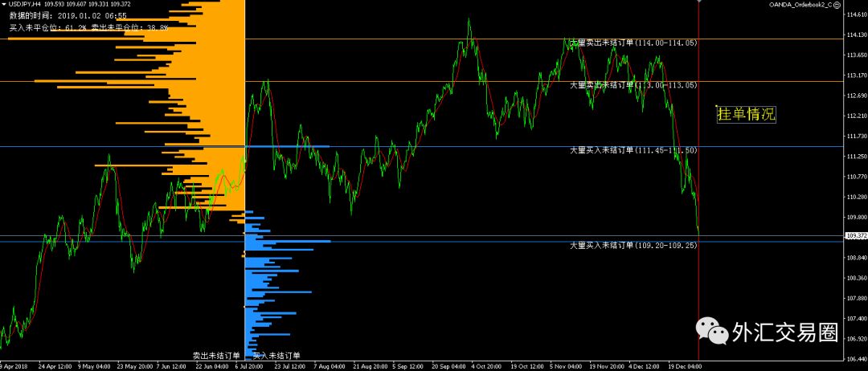Click time axis label 19 Oct 12:00
The image size is (868, 371).
pyautogui.click(x=526, y=366)
